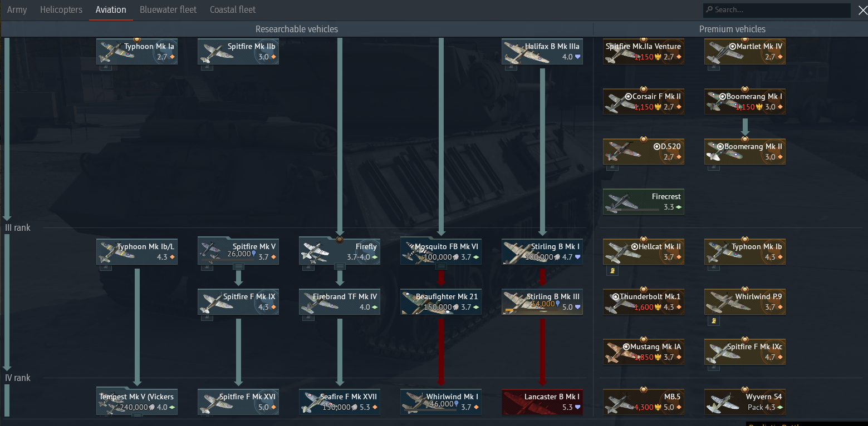
Task: Select the Spitfire F Mk IX
Action: [238, 301]
